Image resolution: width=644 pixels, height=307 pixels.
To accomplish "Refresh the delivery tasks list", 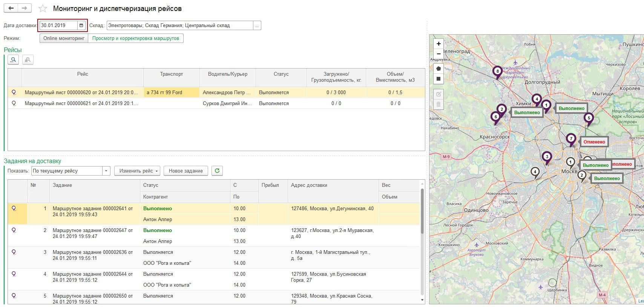I will tap(217, 171).
